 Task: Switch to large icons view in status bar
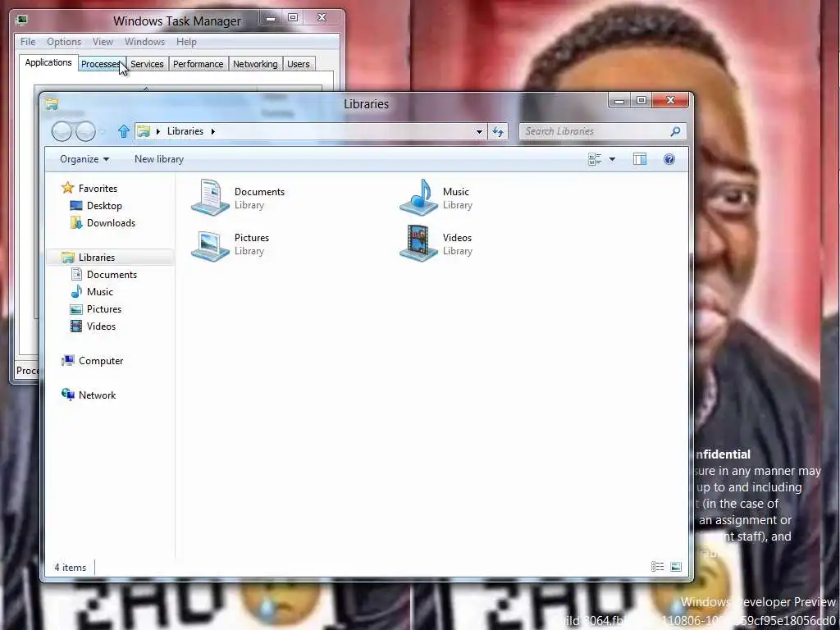(x=676, y=567)
